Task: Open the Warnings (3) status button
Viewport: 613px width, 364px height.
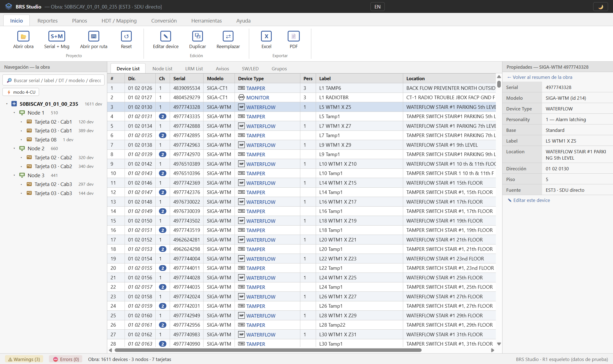Action: click(x=24, y=359)
